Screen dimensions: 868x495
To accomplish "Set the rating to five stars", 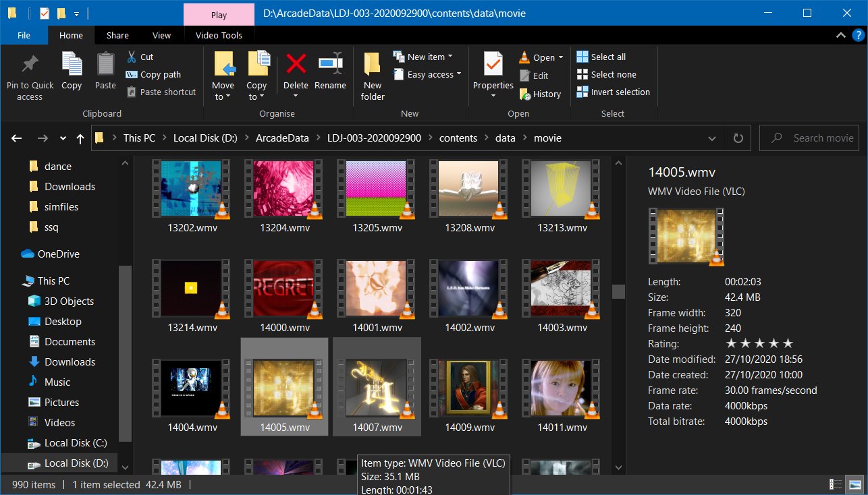I will (788, 344).
